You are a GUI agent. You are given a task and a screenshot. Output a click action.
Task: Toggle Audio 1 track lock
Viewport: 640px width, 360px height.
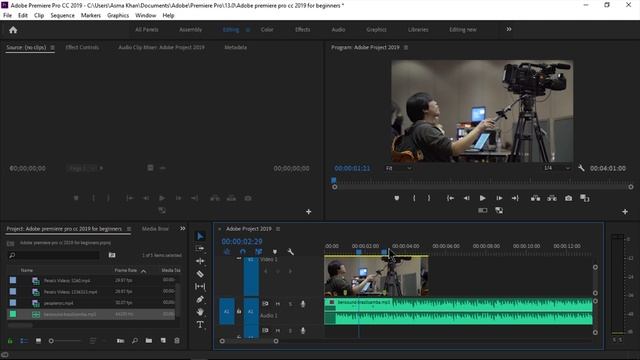click(x=239, y=311)
